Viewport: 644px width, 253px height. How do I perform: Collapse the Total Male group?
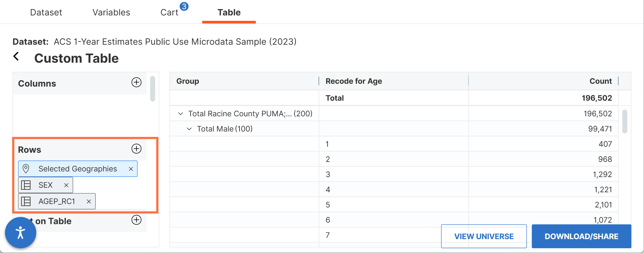tap(189, 129)
